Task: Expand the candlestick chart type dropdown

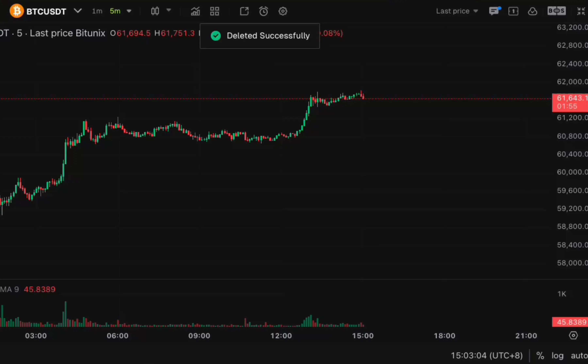Action: 169,10
